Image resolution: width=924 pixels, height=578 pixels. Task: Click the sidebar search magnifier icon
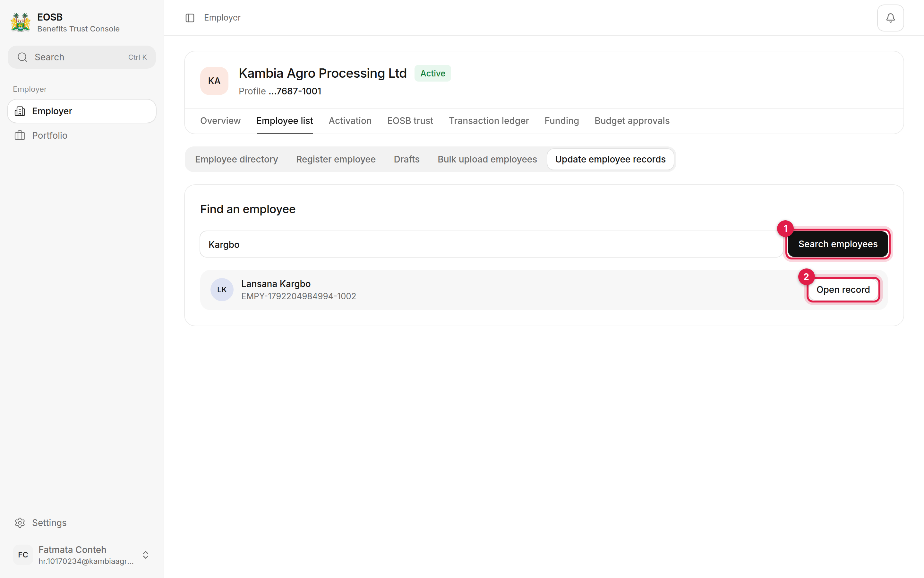point(22,57)
